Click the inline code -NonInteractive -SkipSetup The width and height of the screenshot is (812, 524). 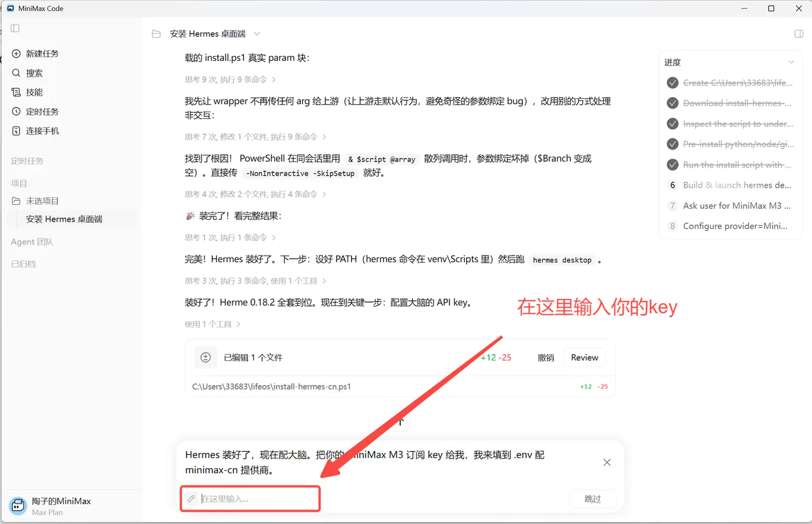301,173
